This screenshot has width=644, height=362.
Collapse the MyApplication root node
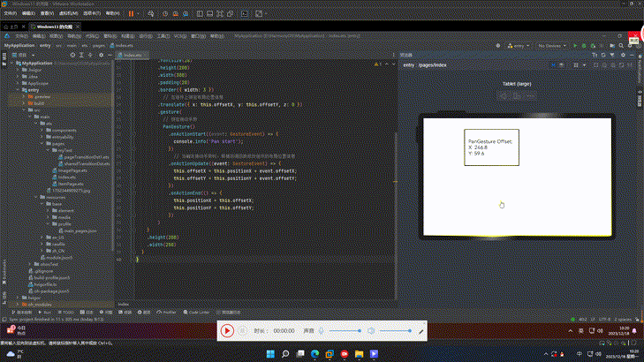click(x=12, y=64)
